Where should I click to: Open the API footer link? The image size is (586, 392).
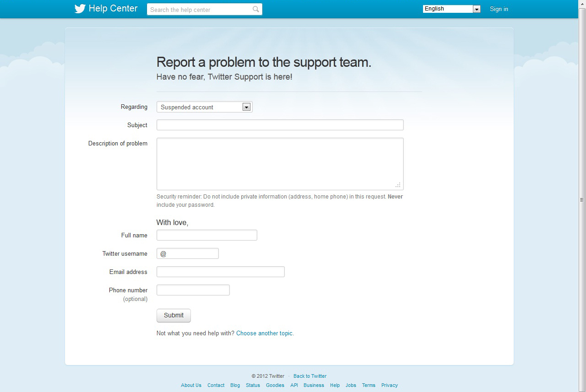tap(294, 385)
